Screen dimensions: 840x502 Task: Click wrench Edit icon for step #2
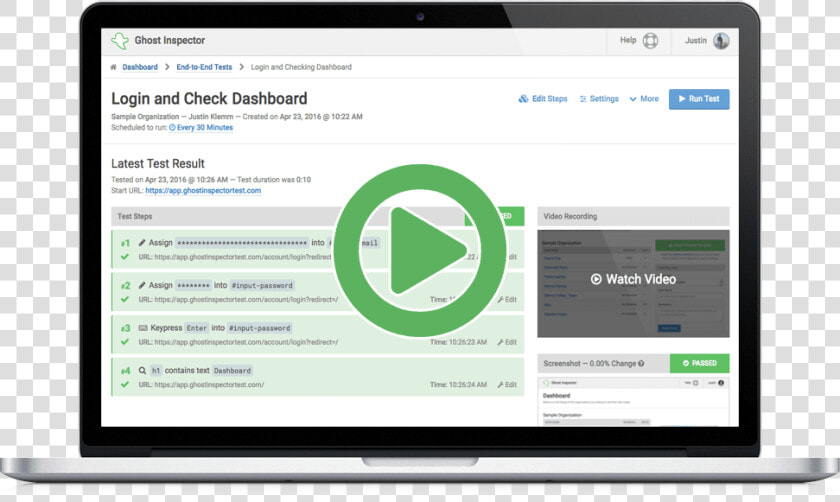click(x=500, y=299)
